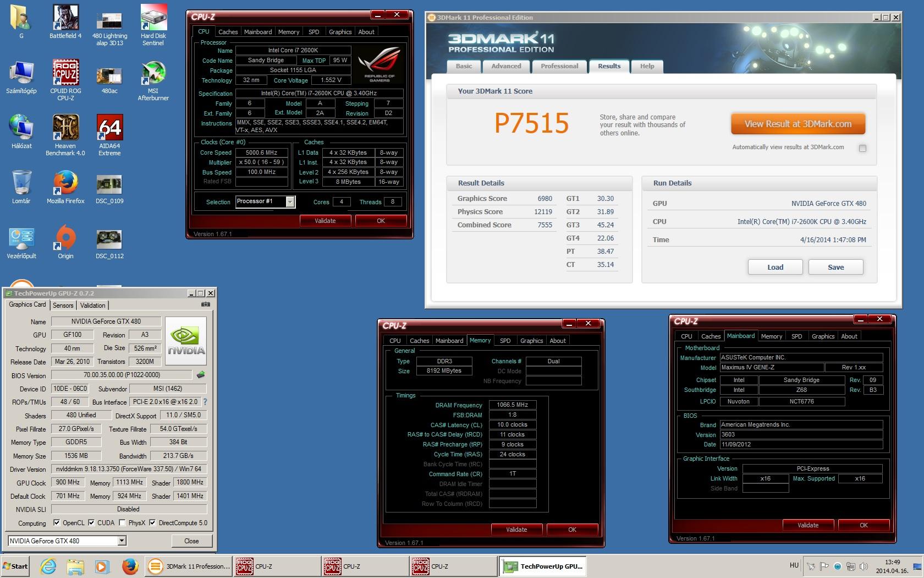The width and height of the screenshot is (924, 578).
Task: Open the G user folder icon
Action: pos(21,22)
